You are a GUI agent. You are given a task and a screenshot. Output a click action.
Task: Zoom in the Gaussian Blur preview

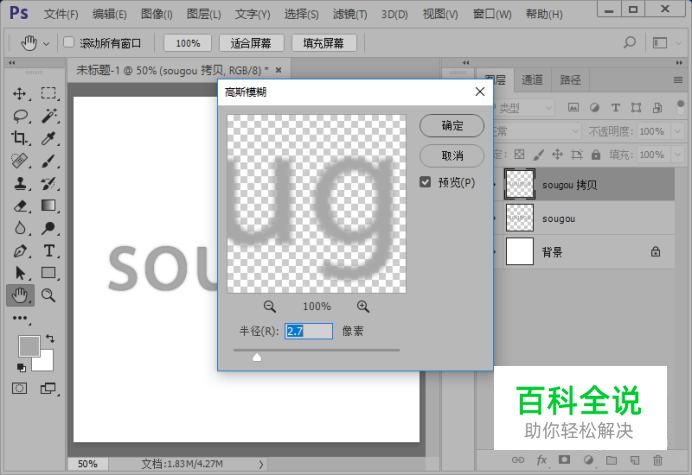(363, 306)
